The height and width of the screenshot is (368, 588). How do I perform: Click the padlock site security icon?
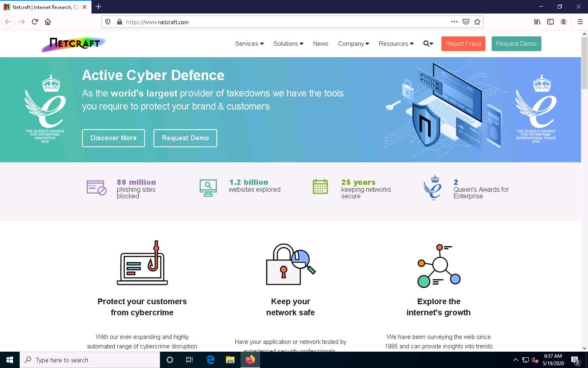tap(119, 22)
